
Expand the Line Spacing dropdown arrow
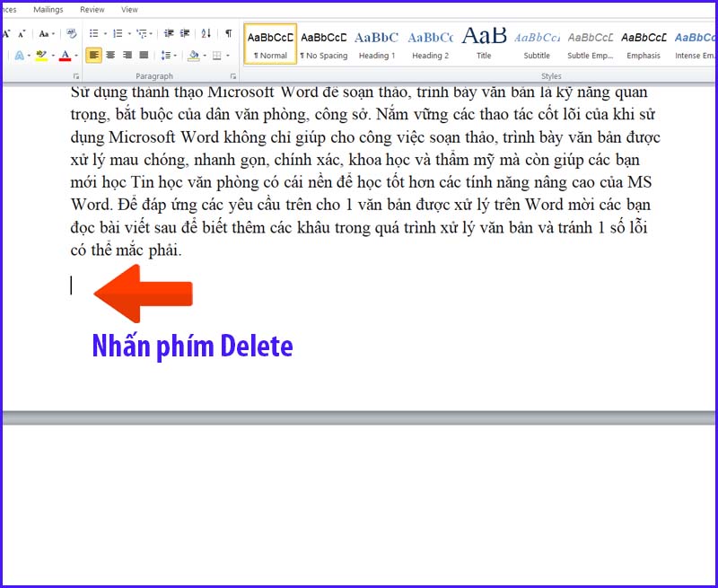click(175, 56)
